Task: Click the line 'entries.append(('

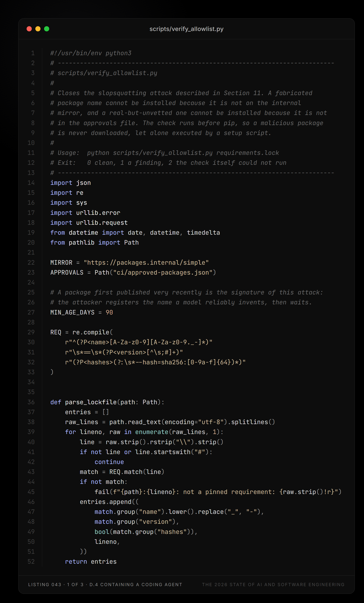Action: pyautogui.click(x=109, y=502)
